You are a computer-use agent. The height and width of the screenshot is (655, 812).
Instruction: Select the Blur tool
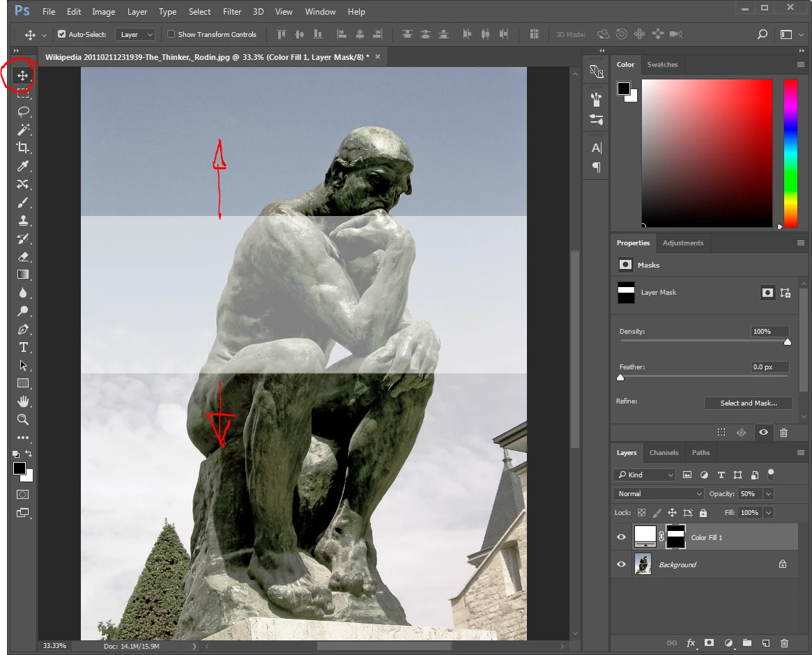pos(23,293)
